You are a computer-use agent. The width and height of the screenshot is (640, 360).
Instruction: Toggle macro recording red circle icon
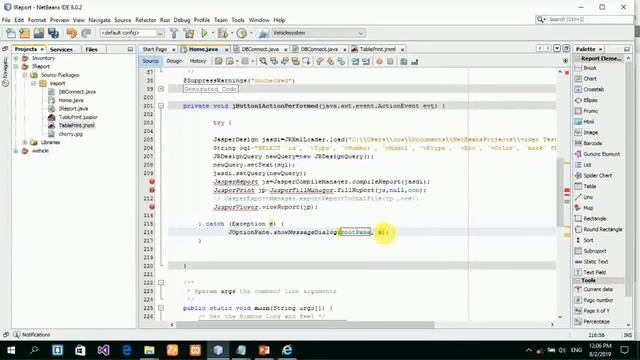point(379,61)
